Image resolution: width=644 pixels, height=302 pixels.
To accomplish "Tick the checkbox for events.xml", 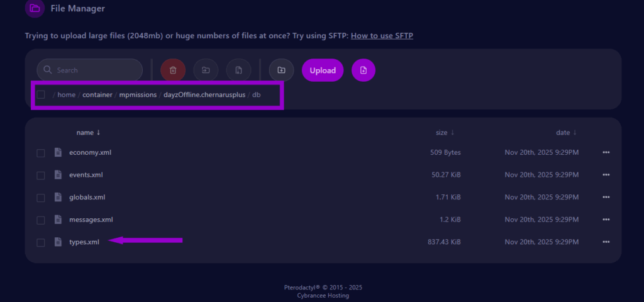I will coord(41,176).
